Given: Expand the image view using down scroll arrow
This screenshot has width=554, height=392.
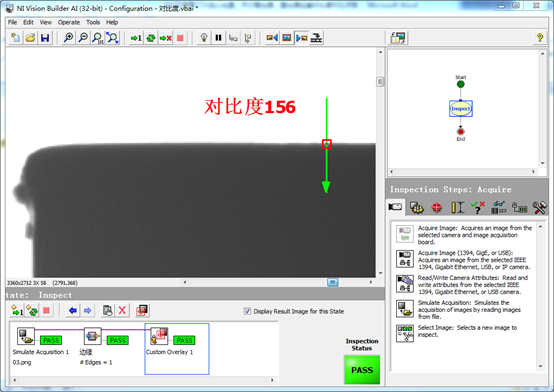Looking at the screenshot, I should click(380, 273).
